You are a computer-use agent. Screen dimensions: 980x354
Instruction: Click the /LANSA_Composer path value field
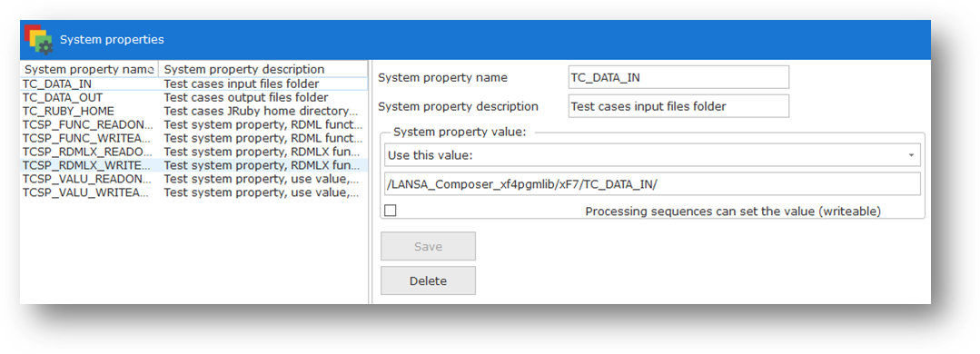pos(652,183)
